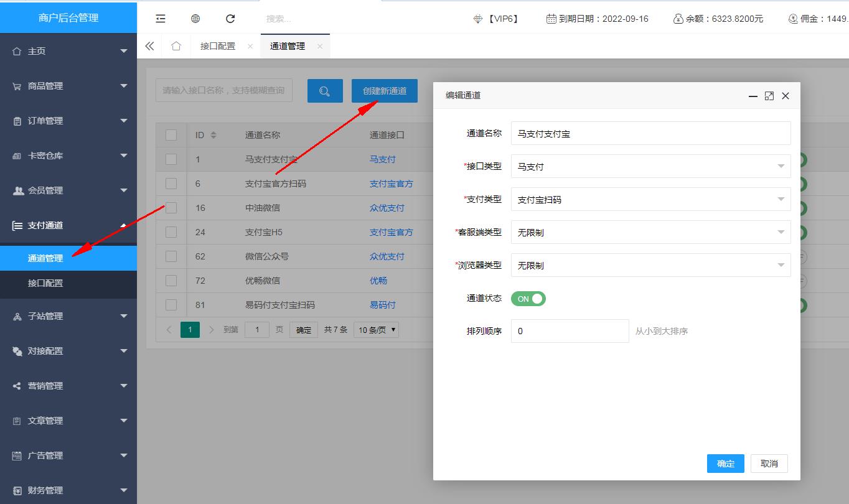Click the 创建新通道 button
Screen dimensions: 849x504
click(x=385, y=91)
